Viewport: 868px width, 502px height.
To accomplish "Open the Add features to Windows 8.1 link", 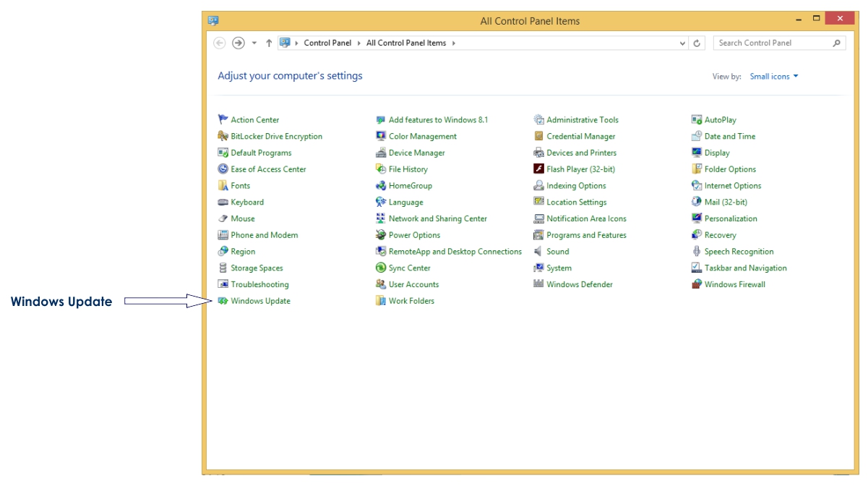I will tap(439, 120).
